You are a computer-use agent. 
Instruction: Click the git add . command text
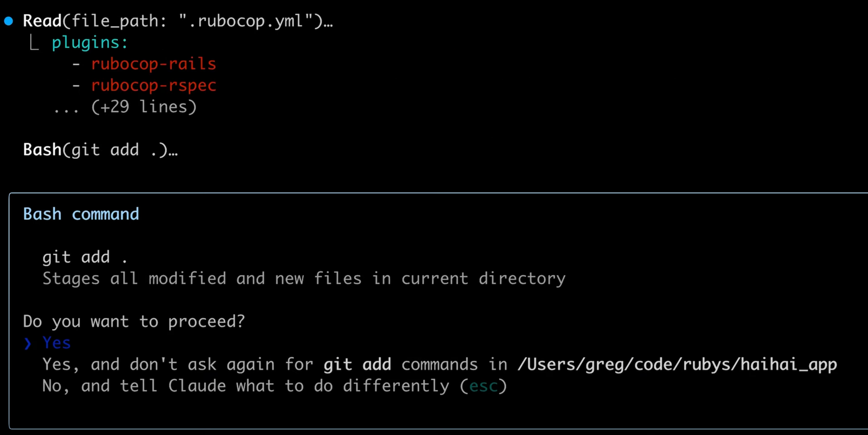click(x=84, y=257)
